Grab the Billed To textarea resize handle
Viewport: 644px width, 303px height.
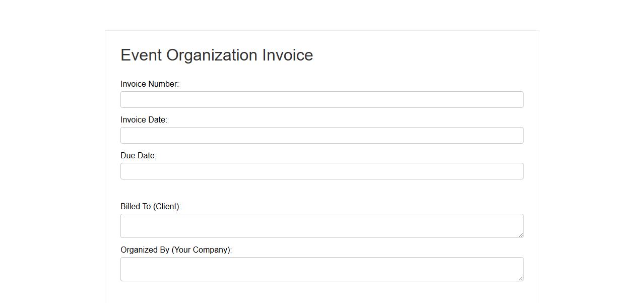[x=521, y=235]
